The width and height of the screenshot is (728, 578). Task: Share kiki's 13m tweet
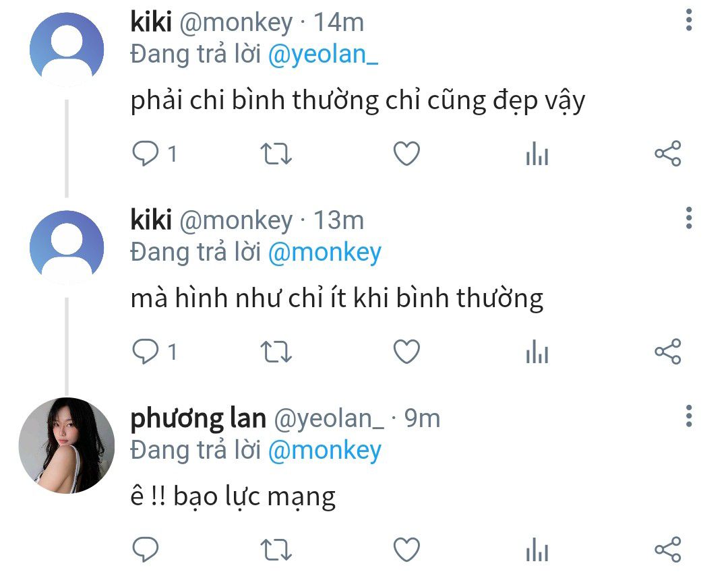667,352
